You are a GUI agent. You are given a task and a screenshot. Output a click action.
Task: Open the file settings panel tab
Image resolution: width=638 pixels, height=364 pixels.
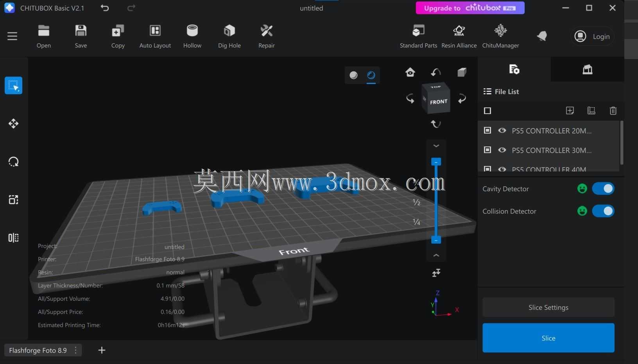[514, 70]
